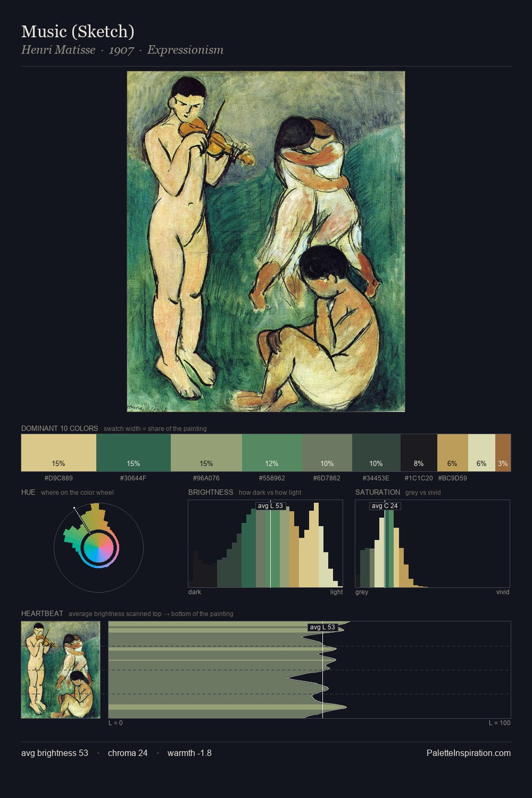Image resolution: width=532 pixels, height=798 pixels.
Task: Click 'Expressionism' style label
Action: pos(185,50)
